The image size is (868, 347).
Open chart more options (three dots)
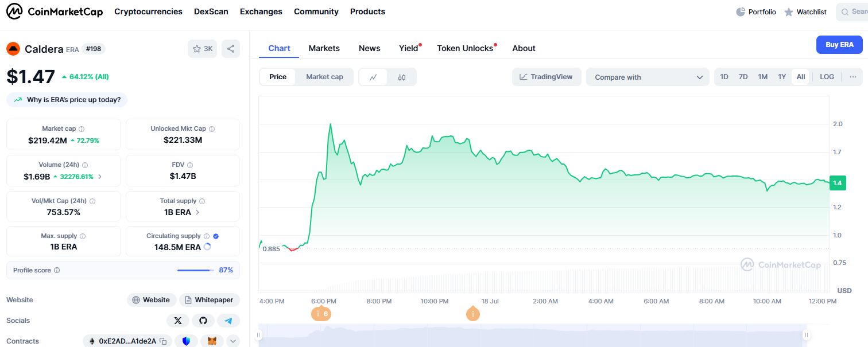coord(852,77)
